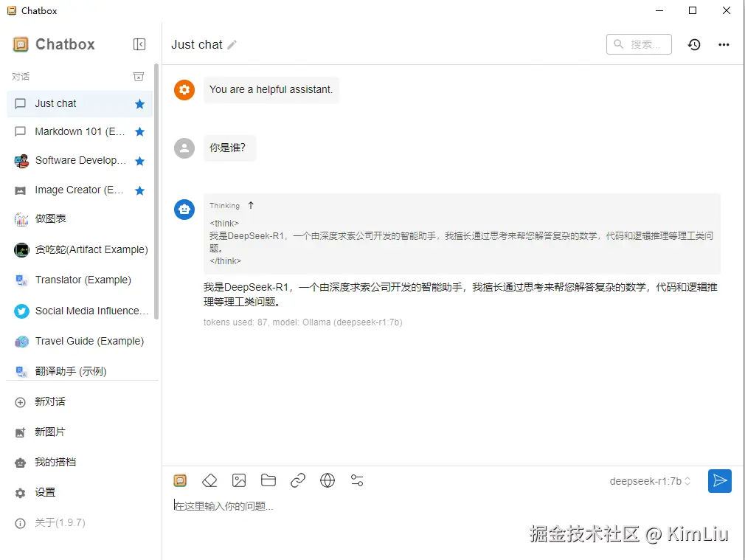Click the 你是谁? user message
Screen dimensions: 745x560
[229, 148]
